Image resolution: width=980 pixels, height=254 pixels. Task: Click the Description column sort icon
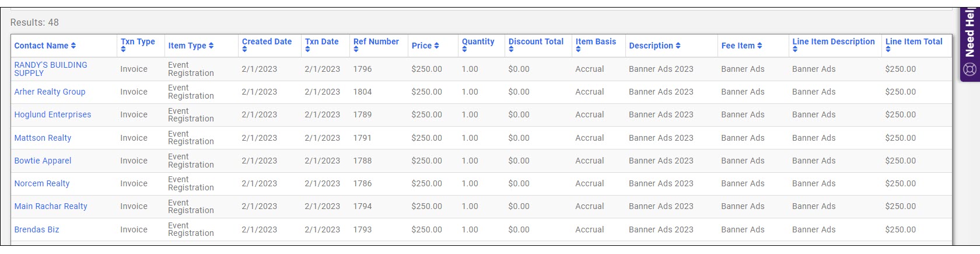click(x=678, y=46)
